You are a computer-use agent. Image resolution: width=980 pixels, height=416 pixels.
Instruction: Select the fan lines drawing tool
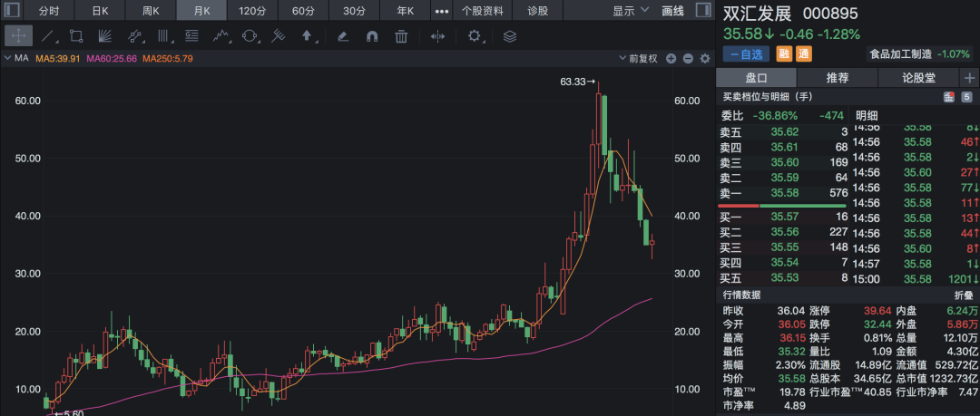[x=105, y=36]
